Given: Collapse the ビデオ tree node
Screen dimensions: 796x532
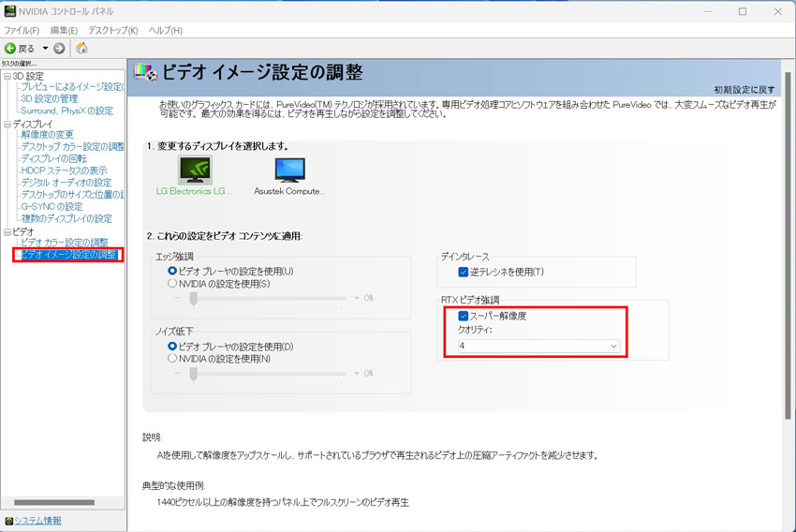Looking at the screenshot, I should pyautogui.click(x=7, y=232).
